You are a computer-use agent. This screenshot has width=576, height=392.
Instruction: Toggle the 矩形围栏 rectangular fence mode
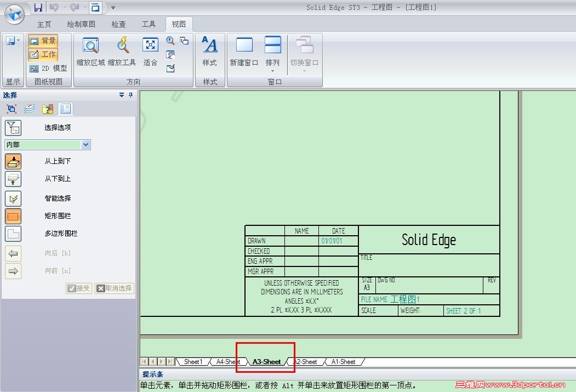point(13,216)
